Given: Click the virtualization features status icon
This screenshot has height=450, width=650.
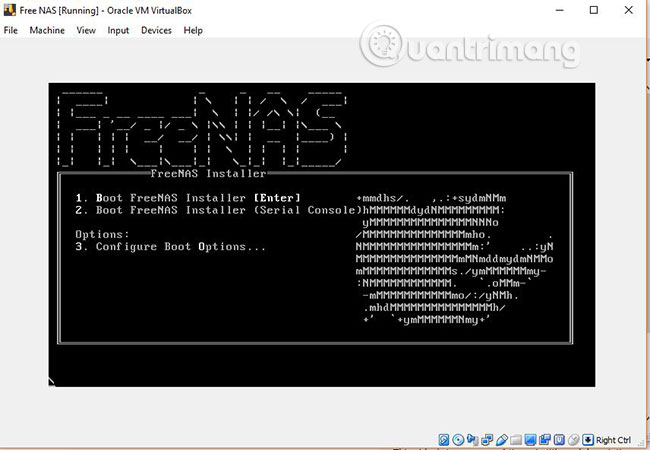Looking at the screenshot, I should pyautogui.click(x=560, y=440).
